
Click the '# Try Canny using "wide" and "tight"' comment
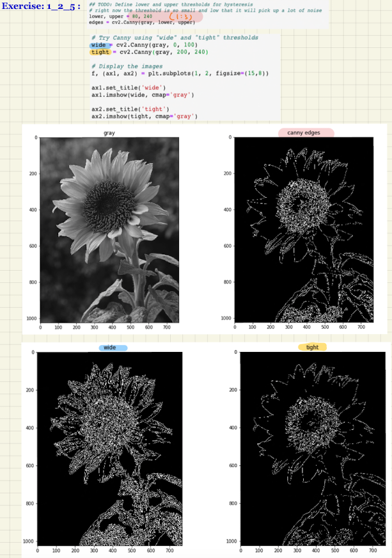[175, 37]
